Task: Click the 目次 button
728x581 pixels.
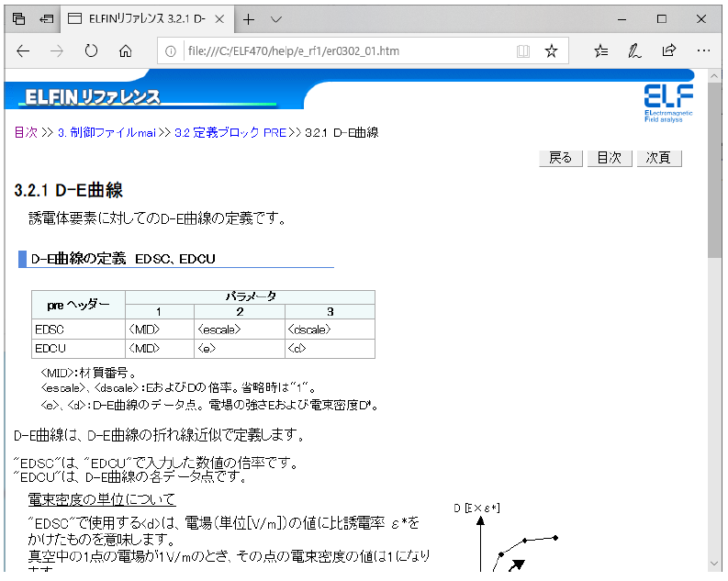Action: 610,158
